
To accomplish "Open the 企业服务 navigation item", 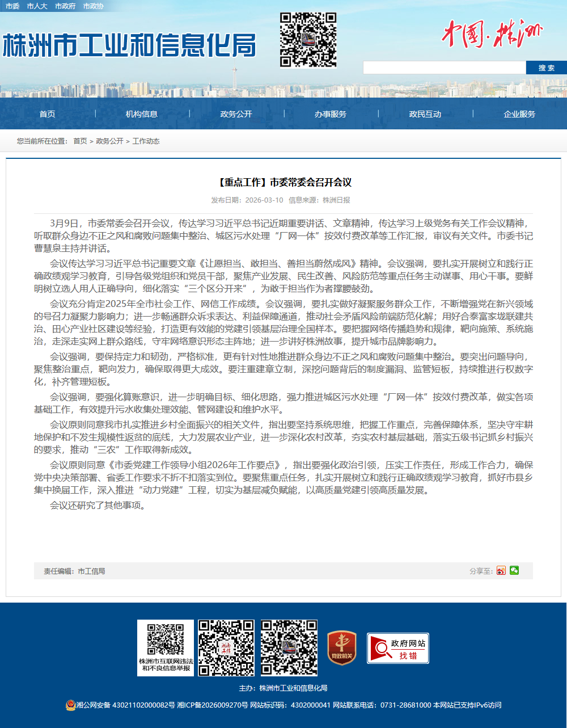I will click(519, 114).
